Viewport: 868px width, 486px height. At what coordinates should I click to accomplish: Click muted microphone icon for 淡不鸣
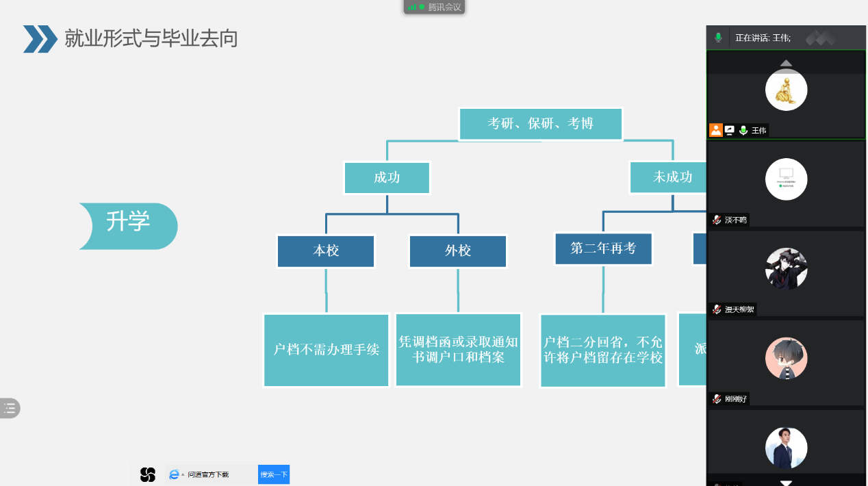click(x=716, y=220)
